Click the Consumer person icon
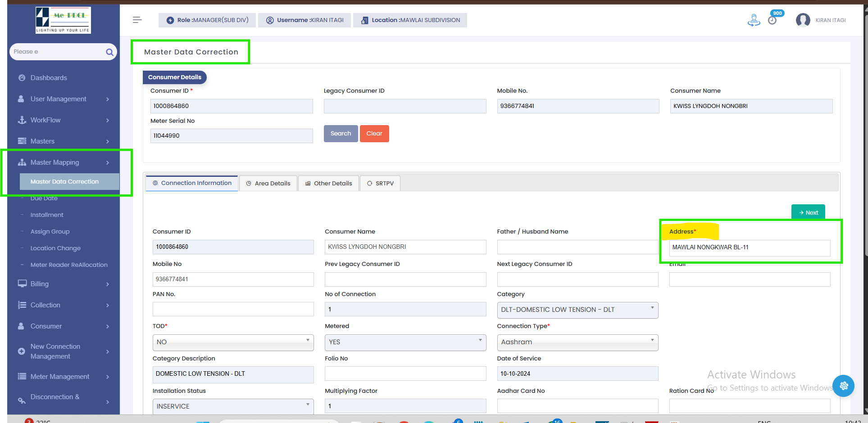868x423 pixels. coord(21,326)
